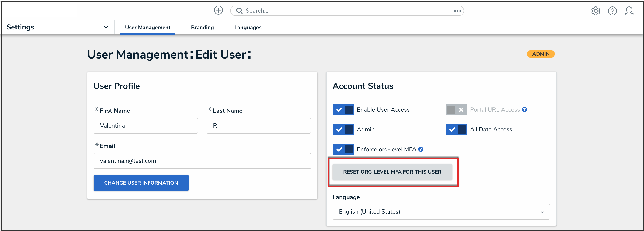Click help icon beside Enforce org-level MFA

pos(421,149)
